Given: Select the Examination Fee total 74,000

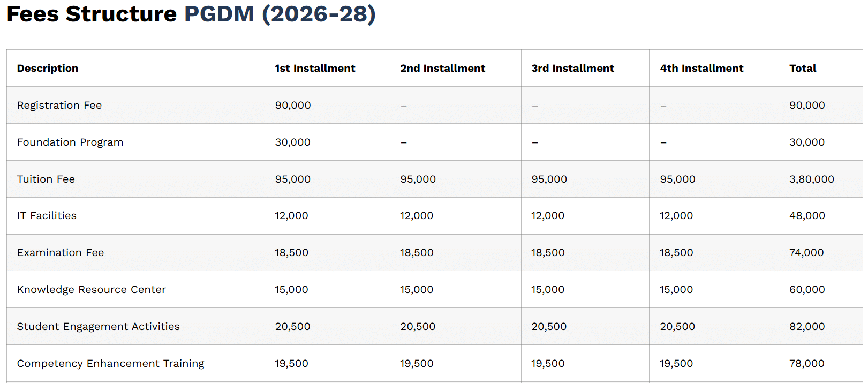Looking at the screenshot, I should point(806,252).
